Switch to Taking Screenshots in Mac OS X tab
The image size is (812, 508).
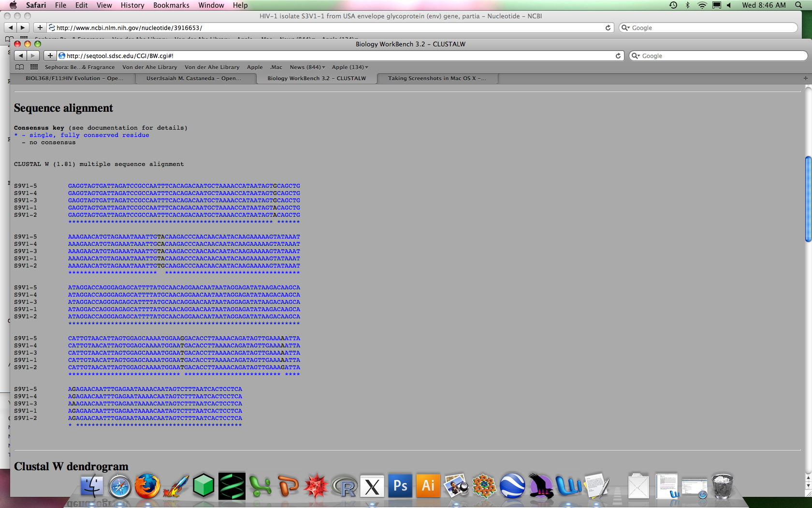(x=436, y=78)
